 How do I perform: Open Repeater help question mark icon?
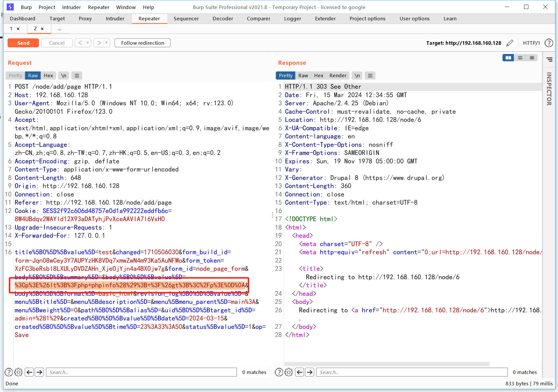(x=548, y=43)
